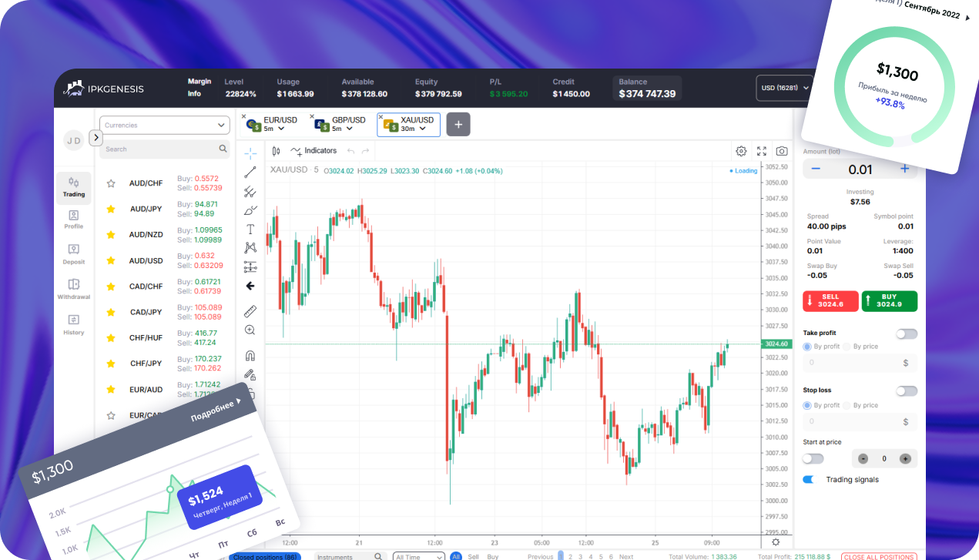The image size is (979, 560).
Task: Open the Indicators menu
Action: [x=314, y=151]
